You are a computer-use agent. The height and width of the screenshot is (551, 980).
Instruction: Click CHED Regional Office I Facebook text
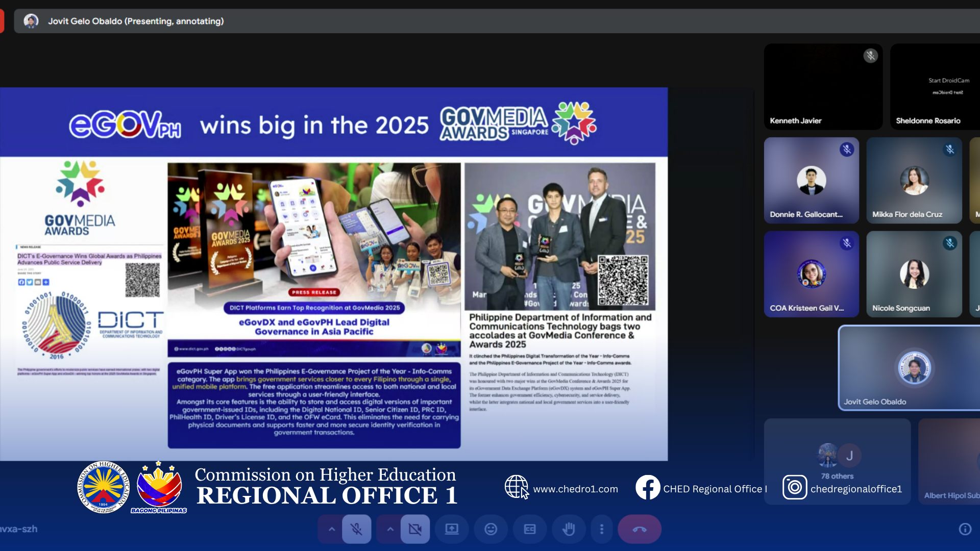(715, 489)
